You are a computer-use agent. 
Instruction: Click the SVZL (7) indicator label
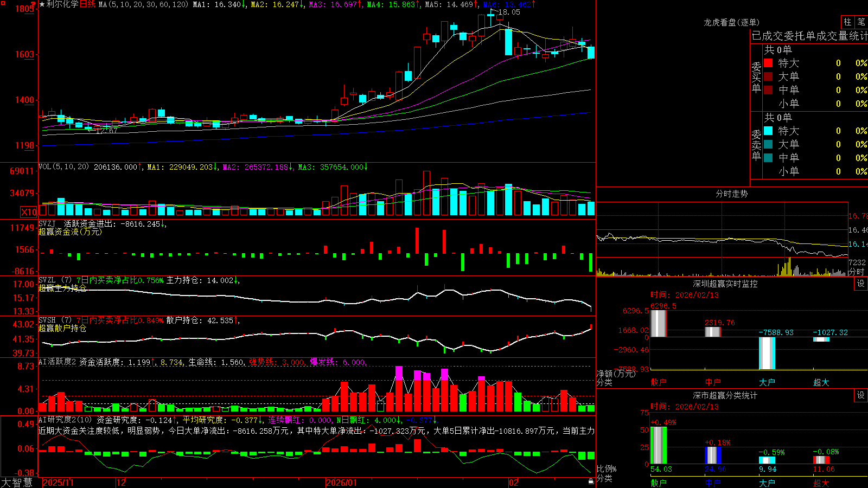(x=55, y=280)
